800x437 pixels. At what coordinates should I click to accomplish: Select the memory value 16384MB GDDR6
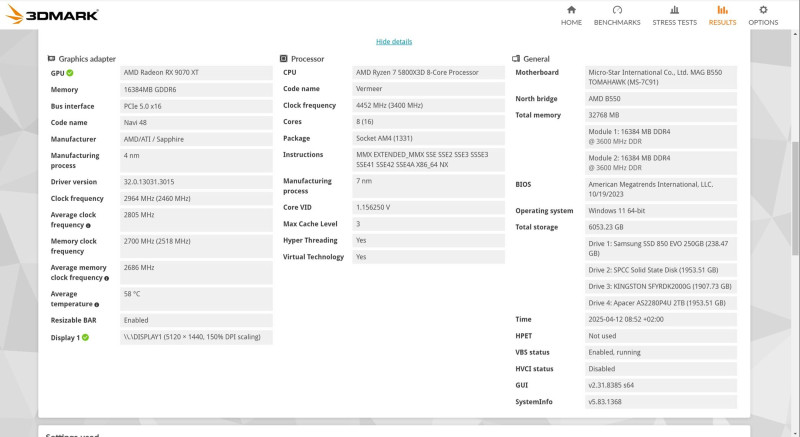196,89
